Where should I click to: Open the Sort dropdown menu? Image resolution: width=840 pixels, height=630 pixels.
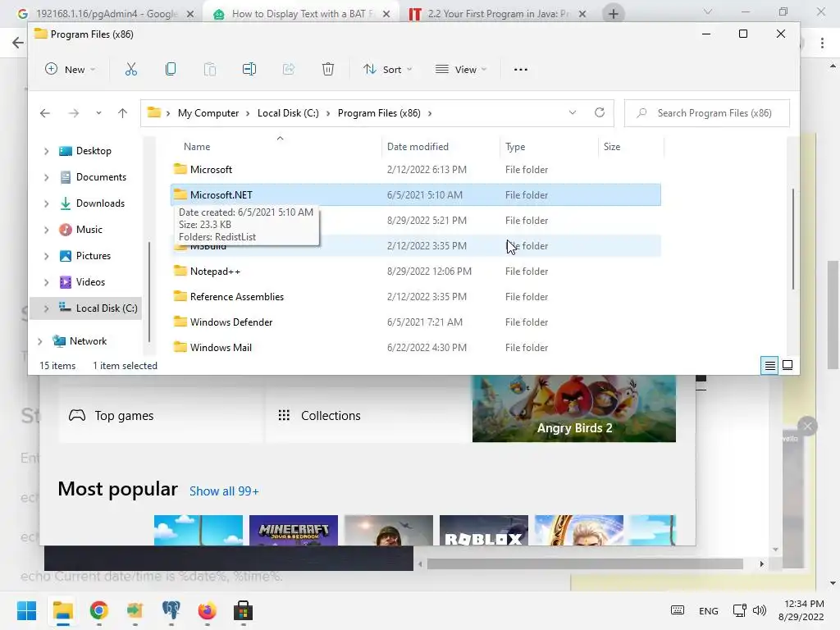coord(388,69)
